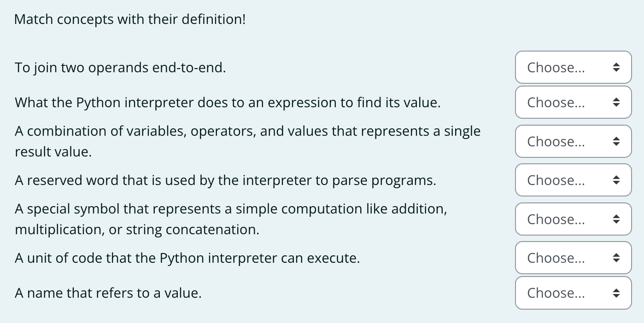The image size is (644, 323).
Task: Open the dropdown for the Python interpreter expression definition
Action: pos(573,102)
